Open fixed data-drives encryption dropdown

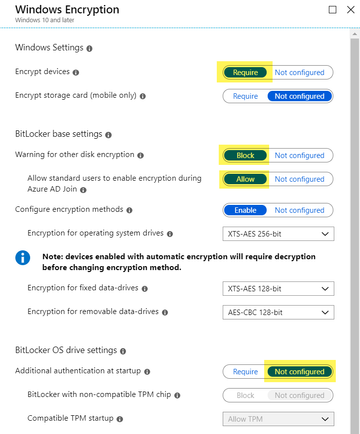pyautogui.click(x=278, y=289)
